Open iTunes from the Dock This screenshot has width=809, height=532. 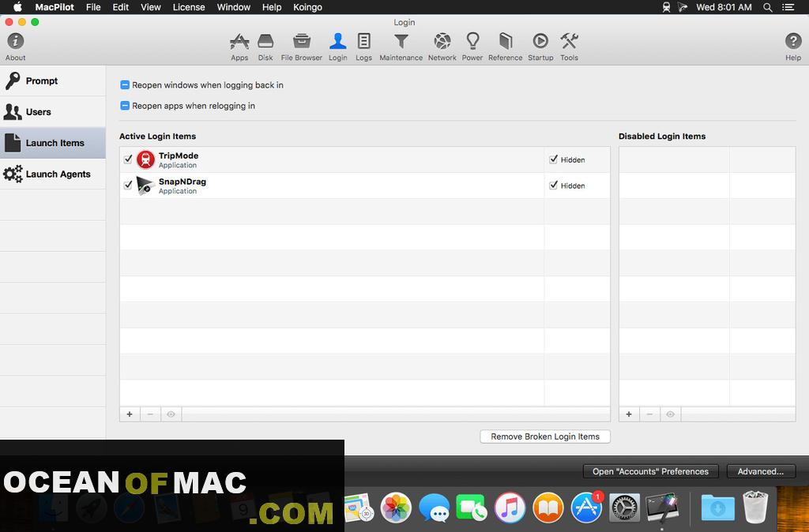pyautogui.click(x=510, y=508)
